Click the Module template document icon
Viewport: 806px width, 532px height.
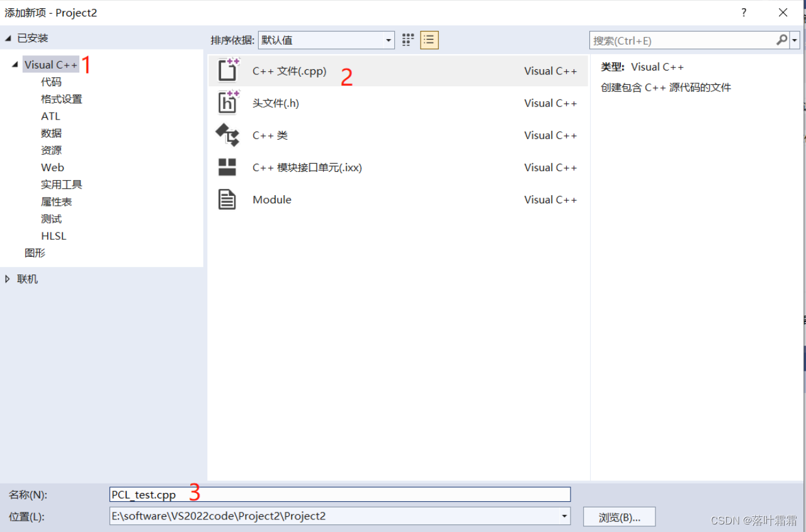coord(227,200)
